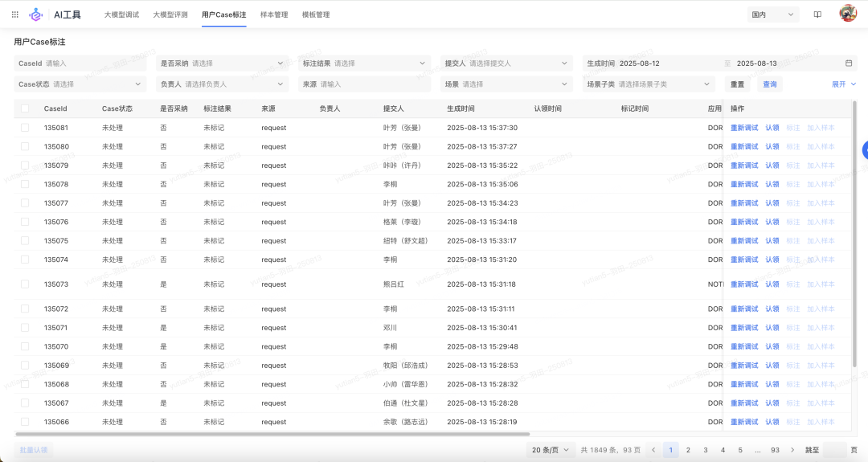Click 认领 for case 135066

(772, 422)
